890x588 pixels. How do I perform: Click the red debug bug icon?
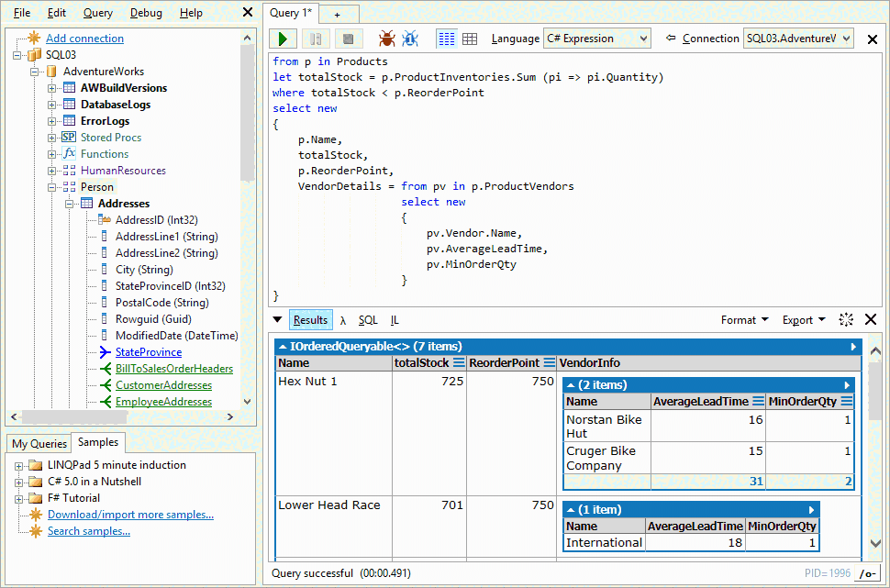387,39
